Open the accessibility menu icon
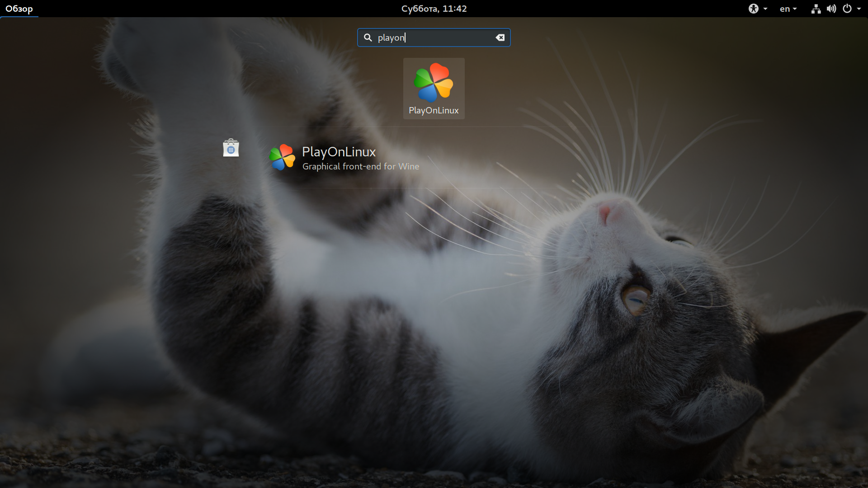The image size is (868, 488). (x=753, y=9)
